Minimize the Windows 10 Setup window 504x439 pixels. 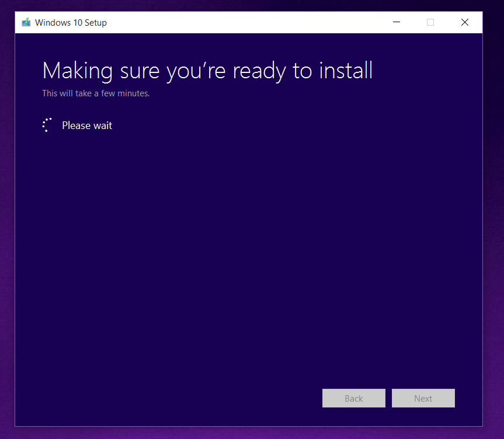pos(397,22)
